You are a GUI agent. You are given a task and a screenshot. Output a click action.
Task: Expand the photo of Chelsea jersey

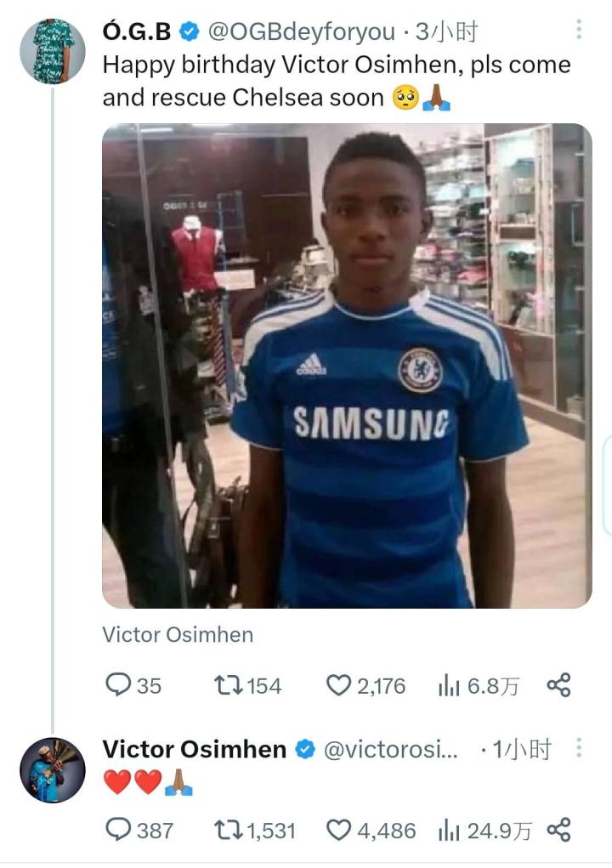coord(347,366)
